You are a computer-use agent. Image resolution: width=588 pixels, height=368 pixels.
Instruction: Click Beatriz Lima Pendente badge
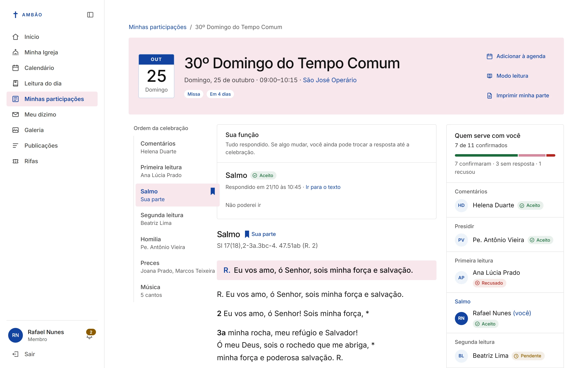point(528,356)
